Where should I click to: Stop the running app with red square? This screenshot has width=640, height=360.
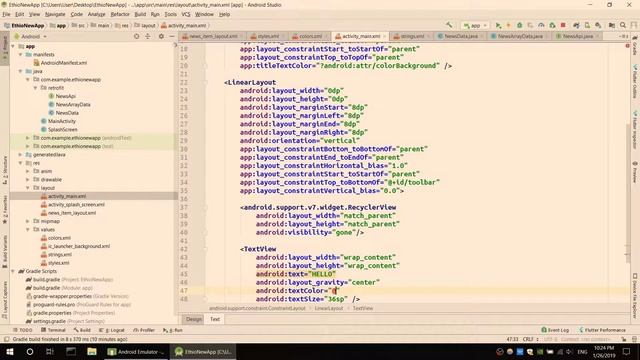coord(563,25)
